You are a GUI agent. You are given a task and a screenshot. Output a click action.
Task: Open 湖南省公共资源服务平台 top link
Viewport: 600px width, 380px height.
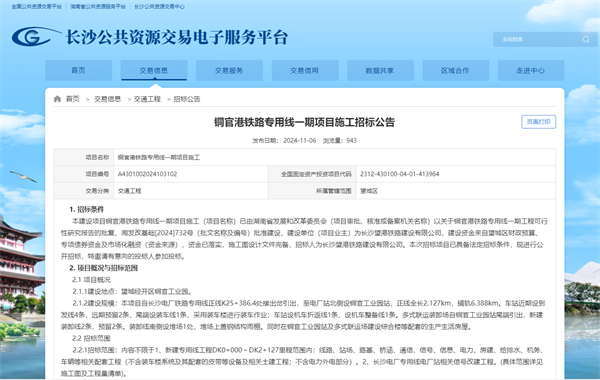coord(98,7)
